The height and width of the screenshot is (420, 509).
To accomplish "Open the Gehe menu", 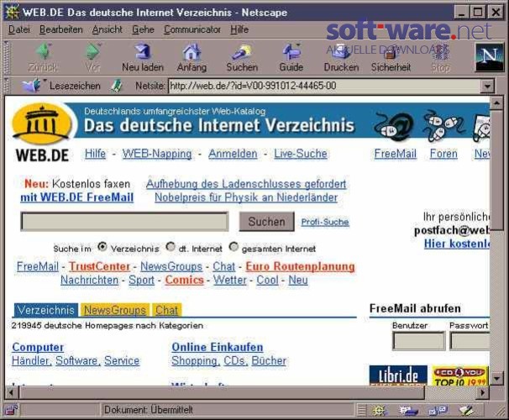I will point(143,29).
